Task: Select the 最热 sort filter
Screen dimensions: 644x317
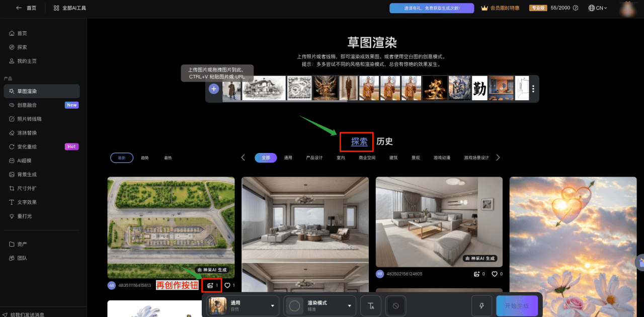Action: (168, 158)
